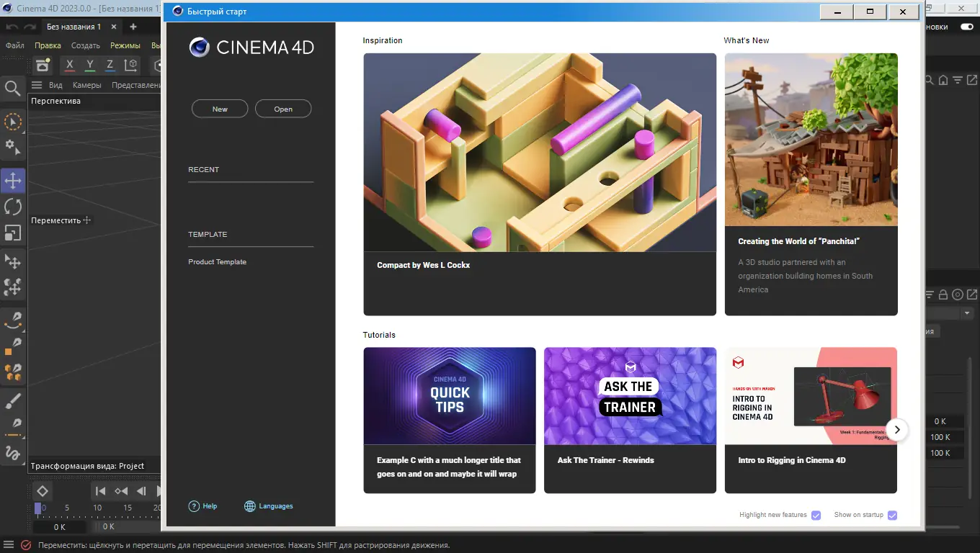Select the Scale tool
Screen dimensions: 980x553
coord(12,233)
